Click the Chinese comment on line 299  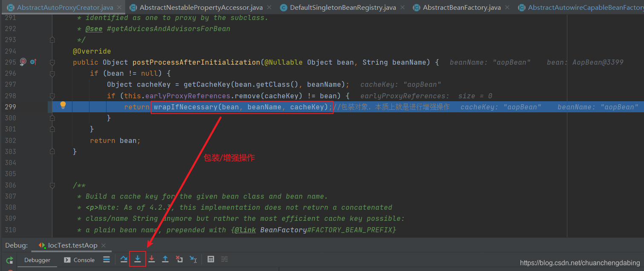[x=391, y=107]
